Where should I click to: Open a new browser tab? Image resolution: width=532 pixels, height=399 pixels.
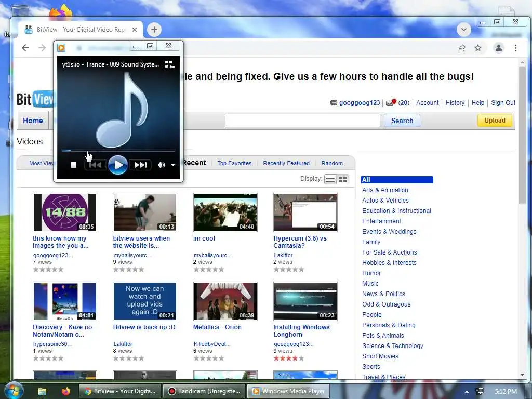coord(154,30)
